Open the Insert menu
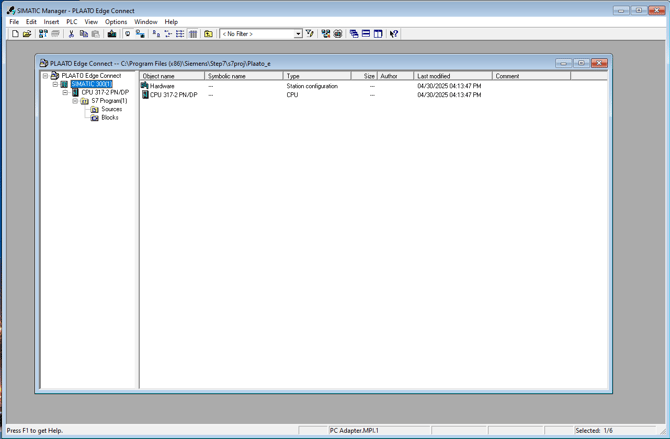 point(51,22)
